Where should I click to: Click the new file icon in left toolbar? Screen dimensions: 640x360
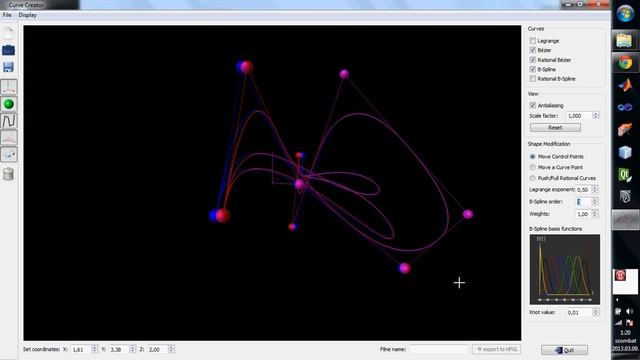click(x=9, y=33)
